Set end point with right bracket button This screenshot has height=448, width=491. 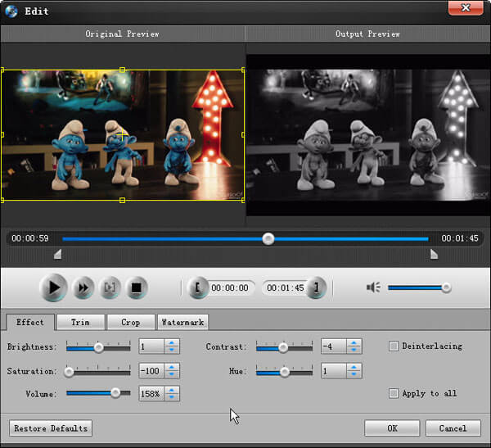tap(316, 287)
